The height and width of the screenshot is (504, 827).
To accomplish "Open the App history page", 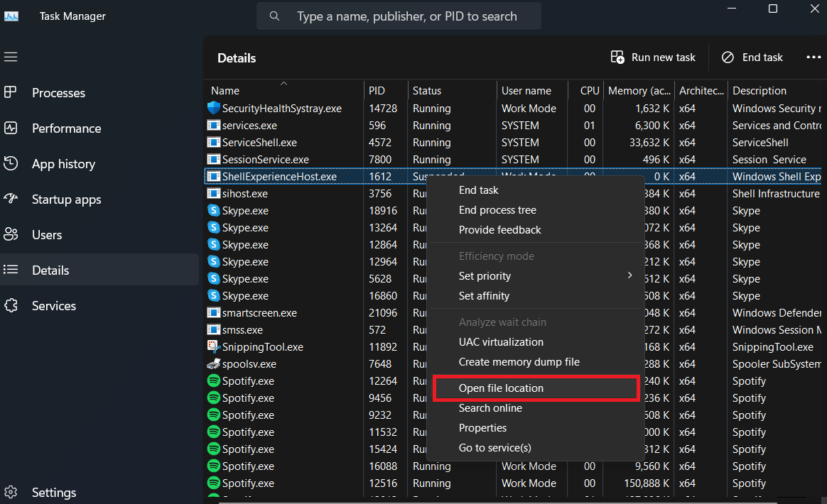I will [x=99, y=164].
